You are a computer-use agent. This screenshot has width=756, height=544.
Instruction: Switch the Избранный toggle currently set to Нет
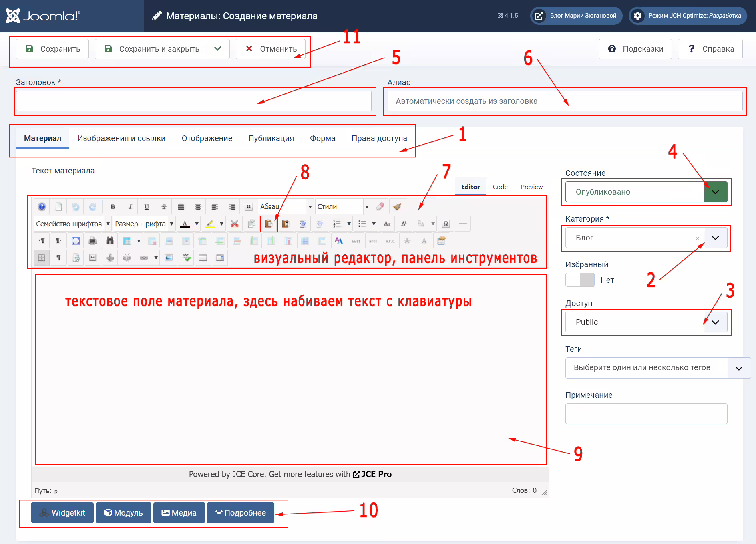pyautogui.click(x=580, y=280)
